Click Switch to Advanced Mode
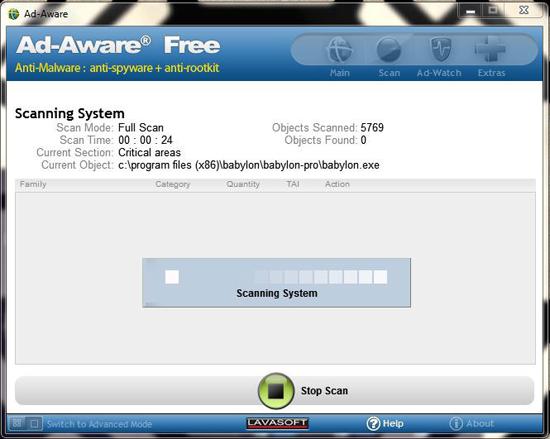This screenshot has width=550, height=439. [99, 424]
